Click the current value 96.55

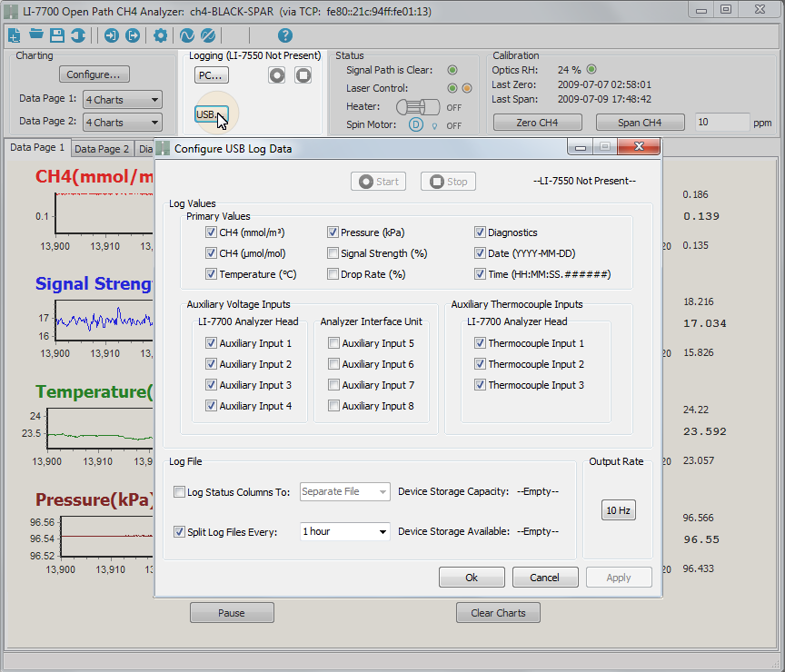[701, 539]
